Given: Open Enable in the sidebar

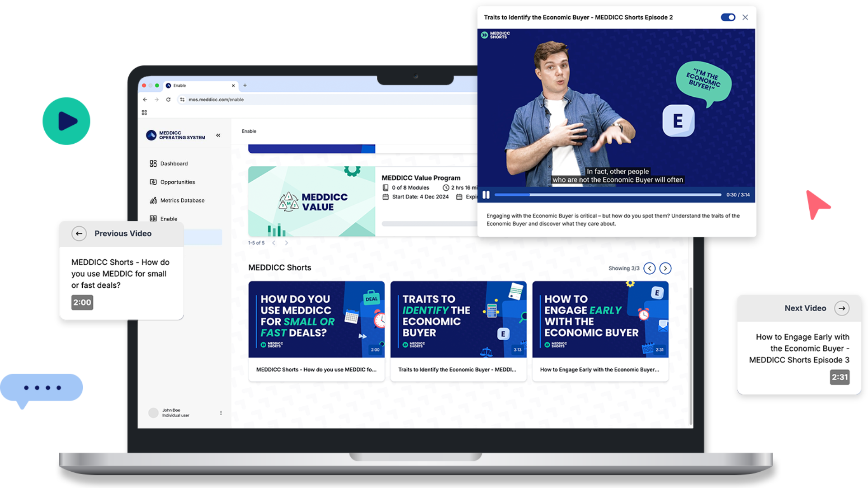Looking at the screenshot, I should [x=169, y=219].
